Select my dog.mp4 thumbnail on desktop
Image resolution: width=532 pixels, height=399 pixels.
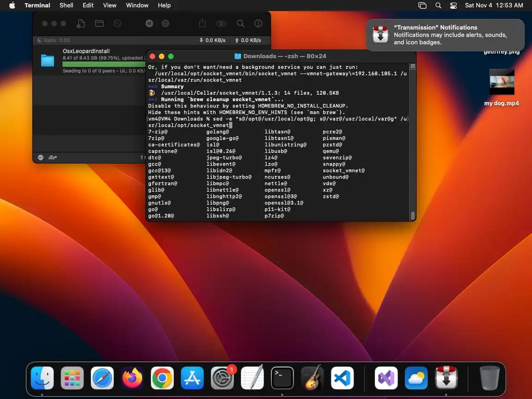[502, 82]
